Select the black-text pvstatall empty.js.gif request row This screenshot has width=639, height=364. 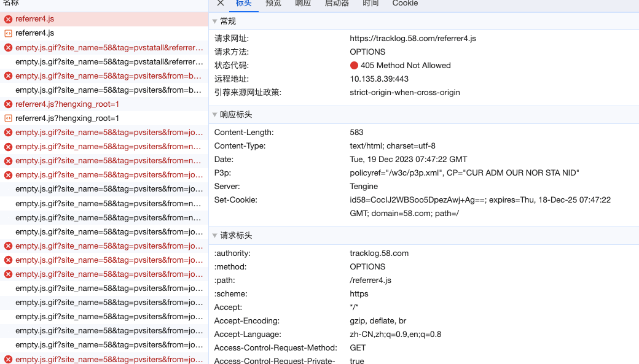109,62
